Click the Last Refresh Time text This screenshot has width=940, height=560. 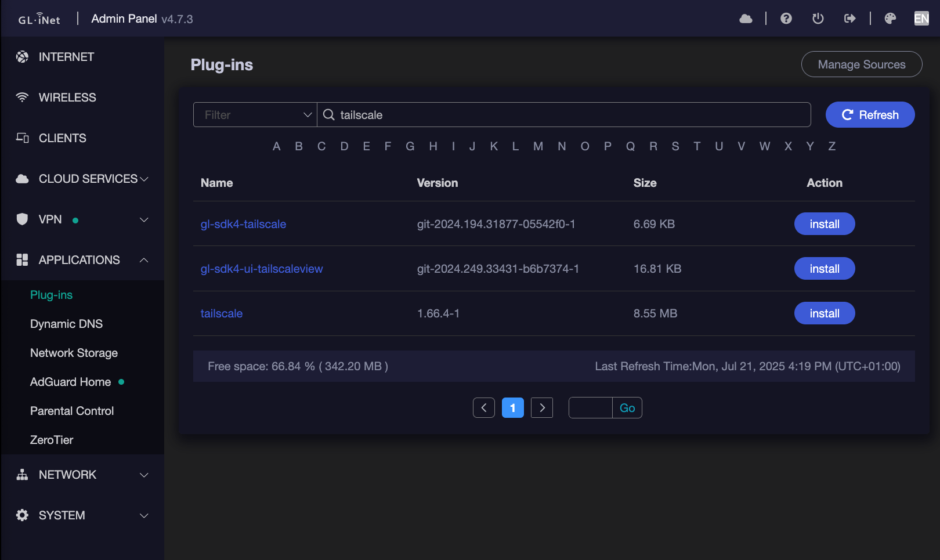pos(748,366)
